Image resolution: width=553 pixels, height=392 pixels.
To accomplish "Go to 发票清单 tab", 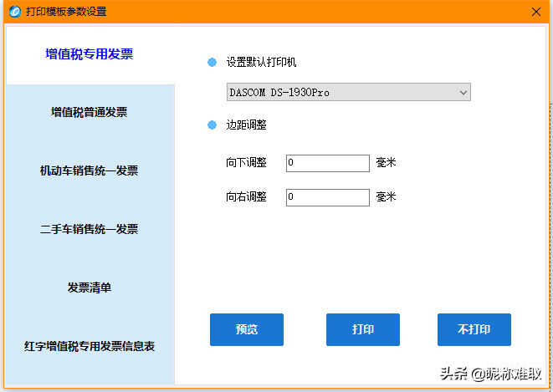I will click(90, 288).
